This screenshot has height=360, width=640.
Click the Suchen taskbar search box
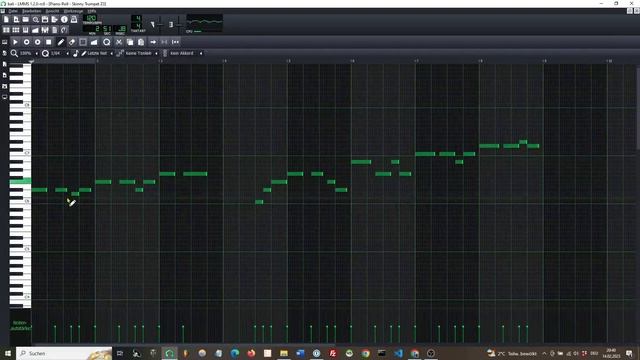tap(64, 353)
